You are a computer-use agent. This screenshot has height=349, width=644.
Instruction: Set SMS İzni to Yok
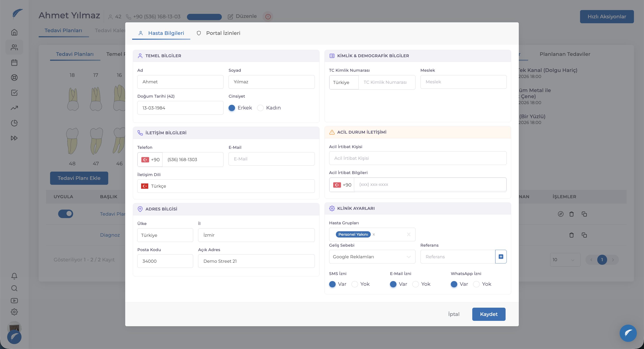(x=360, y=284)
